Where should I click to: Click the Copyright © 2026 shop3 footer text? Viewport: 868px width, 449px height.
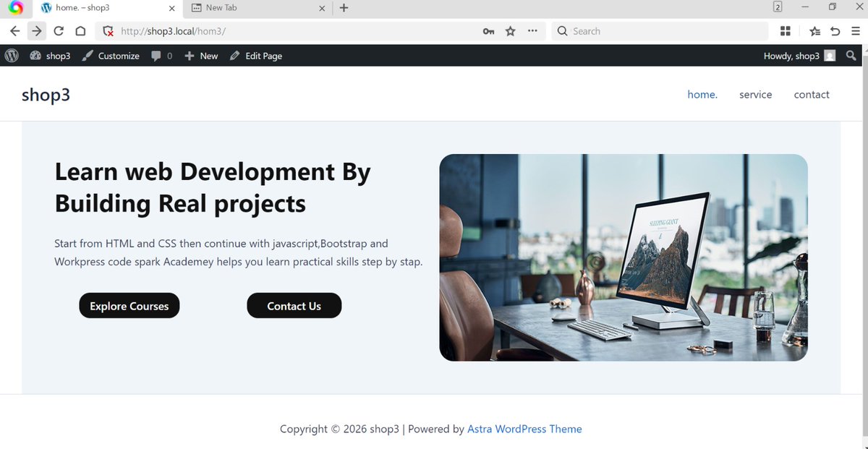339,429
